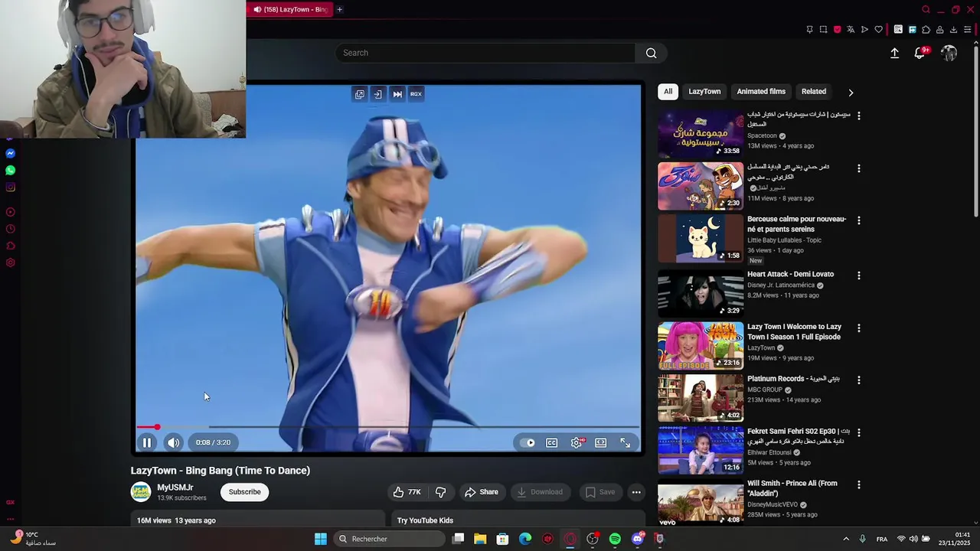
Task: Select the Animated films filter chip
Action: pyautogui.click(x=761, y=91)
